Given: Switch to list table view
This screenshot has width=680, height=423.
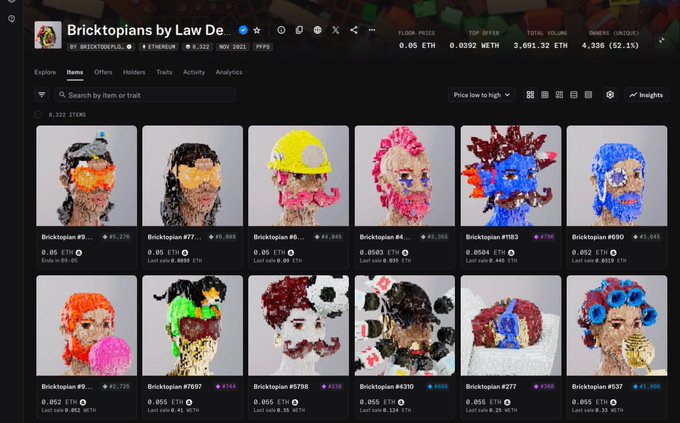Looking at the screenshot, I should click(x=574, y=95).
